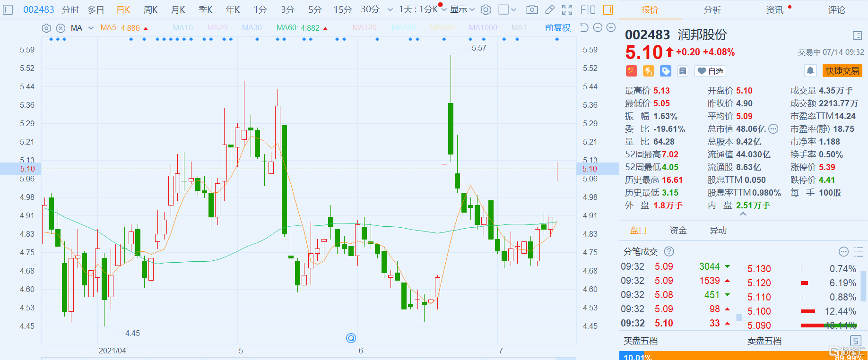This screenshot has height=360, width=868.
Task: Toggle MA1000 line visibility
Action: click(483, 28)
